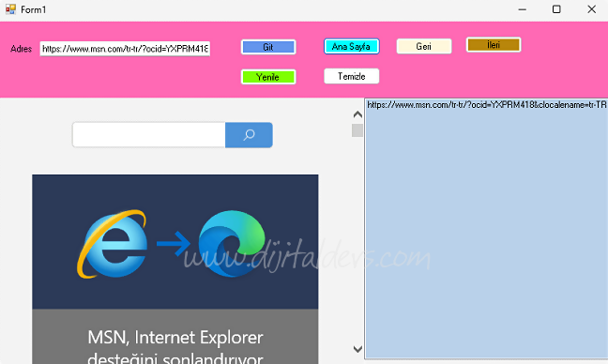The width and height of the screenshot is (608, 364).
Task: Close the Form1 window
Action: tap(591, 9)
